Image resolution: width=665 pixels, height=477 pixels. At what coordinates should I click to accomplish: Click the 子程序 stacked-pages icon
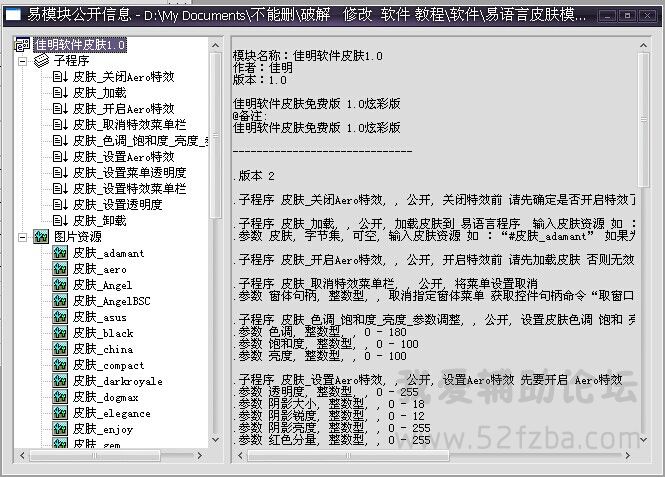42,61
